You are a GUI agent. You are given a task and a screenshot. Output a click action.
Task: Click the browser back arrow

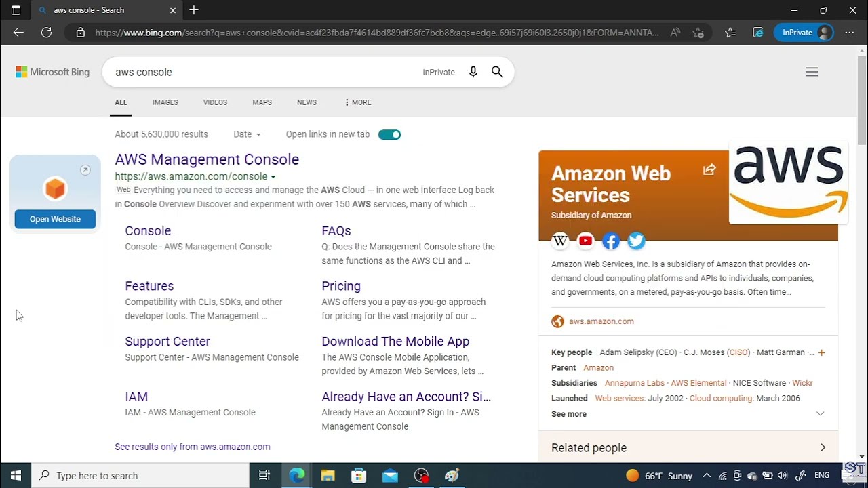[x=18, y=33]
